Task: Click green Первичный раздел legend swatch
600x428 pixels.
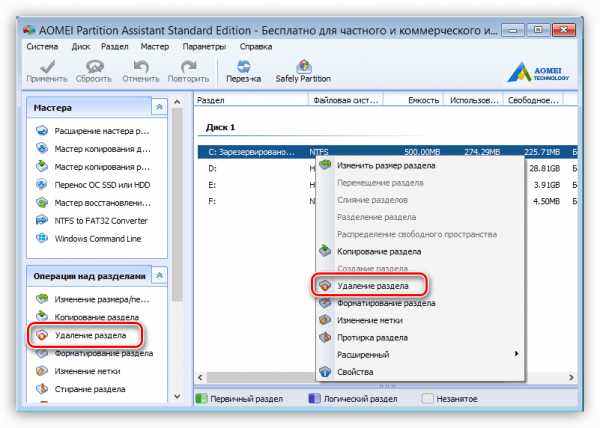Action: 201,399
